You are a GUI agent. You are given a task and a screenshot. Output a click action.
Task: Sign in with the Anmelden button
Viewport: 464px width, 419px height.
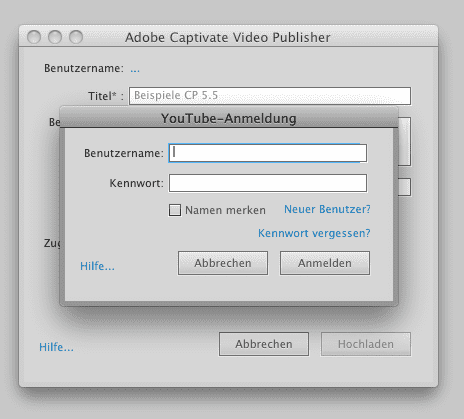325,263
